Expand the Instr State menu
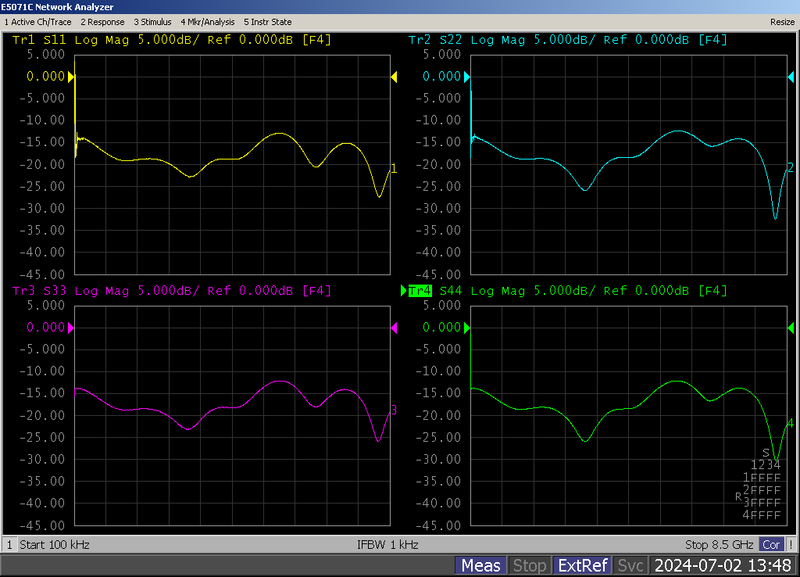The image size is (800, 577). (268, 21)
